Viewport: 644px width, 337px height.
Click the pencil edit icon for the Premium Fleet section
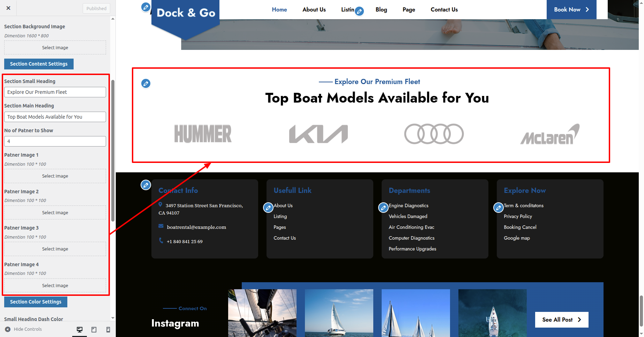point(146,83)
